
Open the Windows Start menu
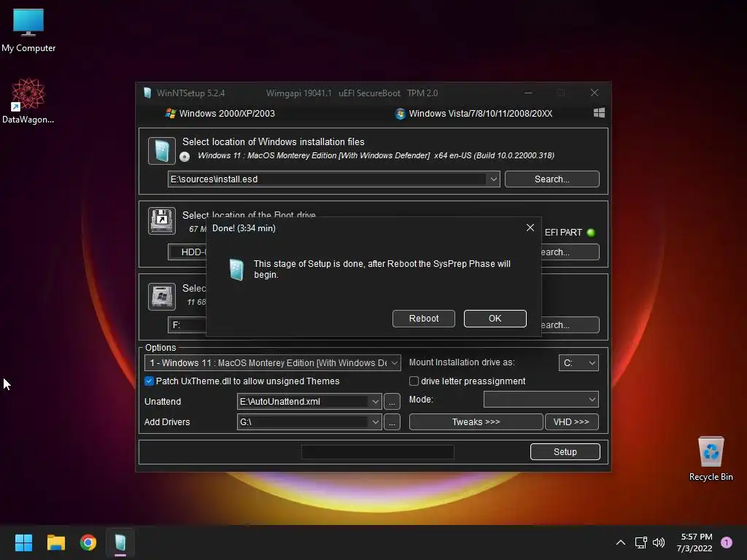tap(23, 542)
